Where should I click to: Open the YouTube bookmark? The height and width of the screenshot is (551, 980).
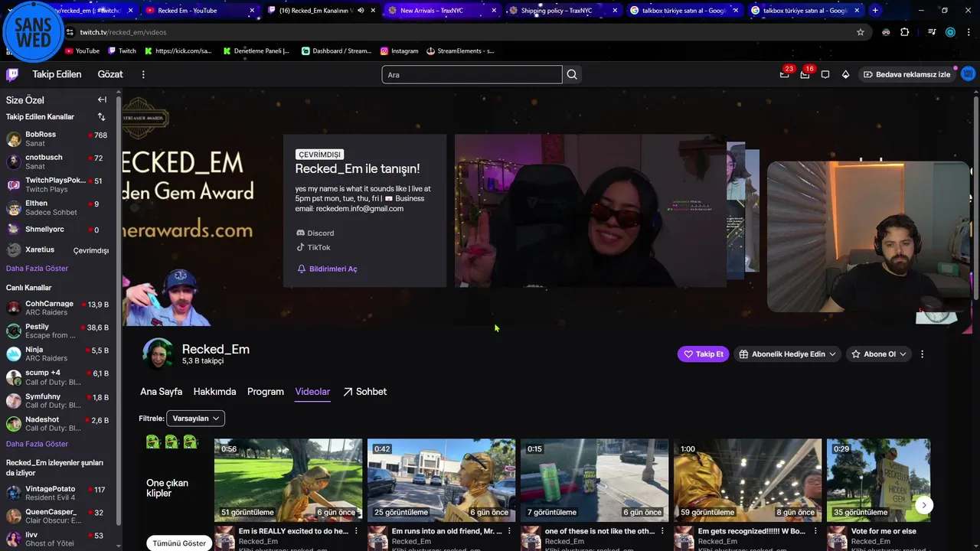pyautogui.click(x=82, y=51)
